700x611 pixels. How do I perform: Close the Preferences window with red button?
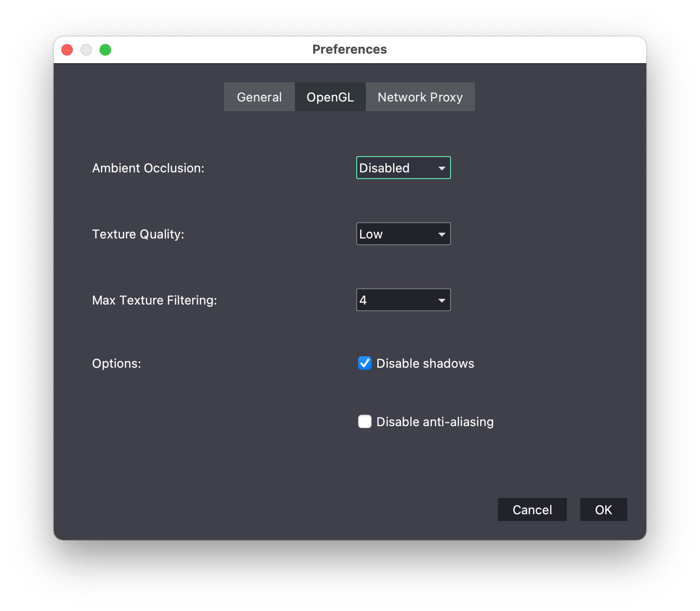click(67, 50)
